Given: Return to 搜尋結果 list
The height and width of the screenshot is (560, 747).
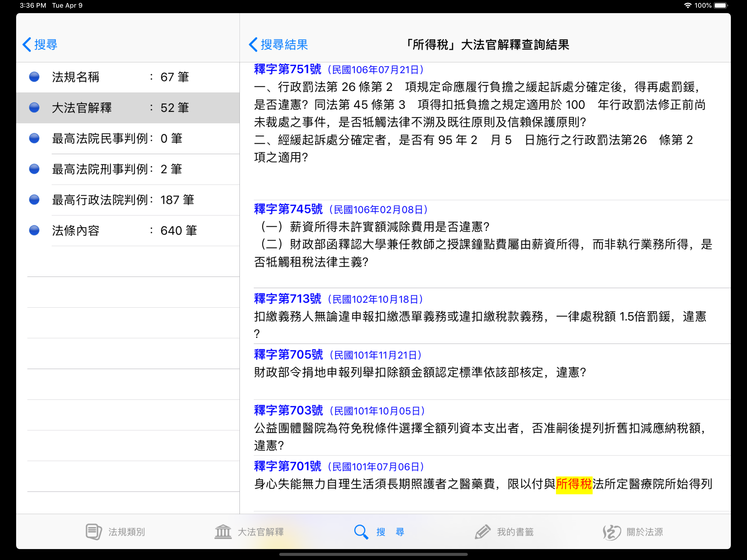Looking at the screenshot, I should click(278, 45).
